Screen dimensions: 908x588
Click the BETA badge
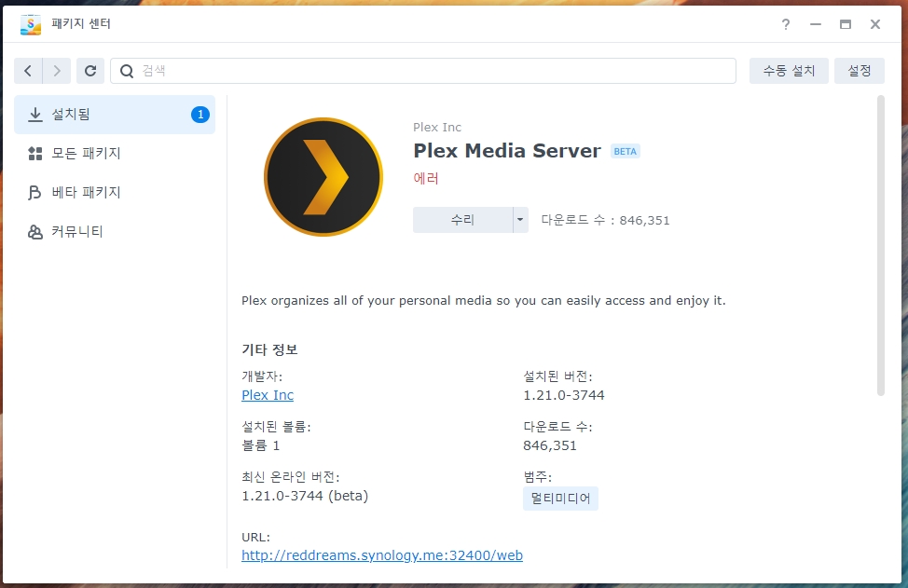click(625, 152)
